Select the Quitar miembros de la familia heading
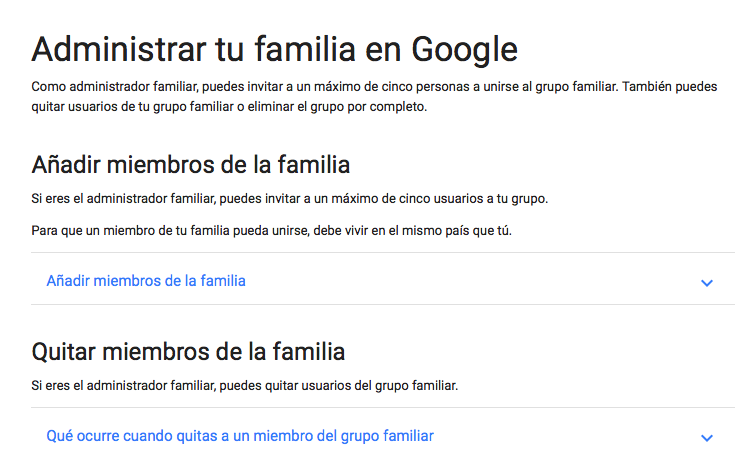The height and width of the screenshot is (452, 753). click(x=188, y=352)
